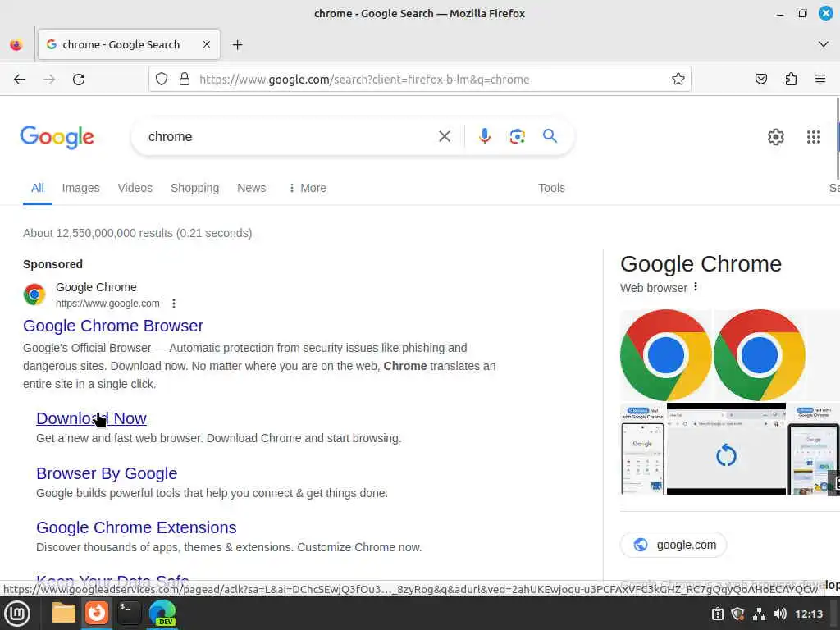
Task: Switch to Videos results tab
Action: click(135, 188)
